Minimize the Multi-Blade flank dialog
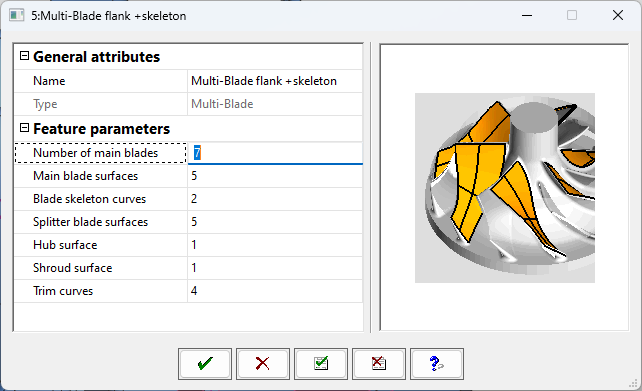642x391 pixels. (x=527, y=16)
